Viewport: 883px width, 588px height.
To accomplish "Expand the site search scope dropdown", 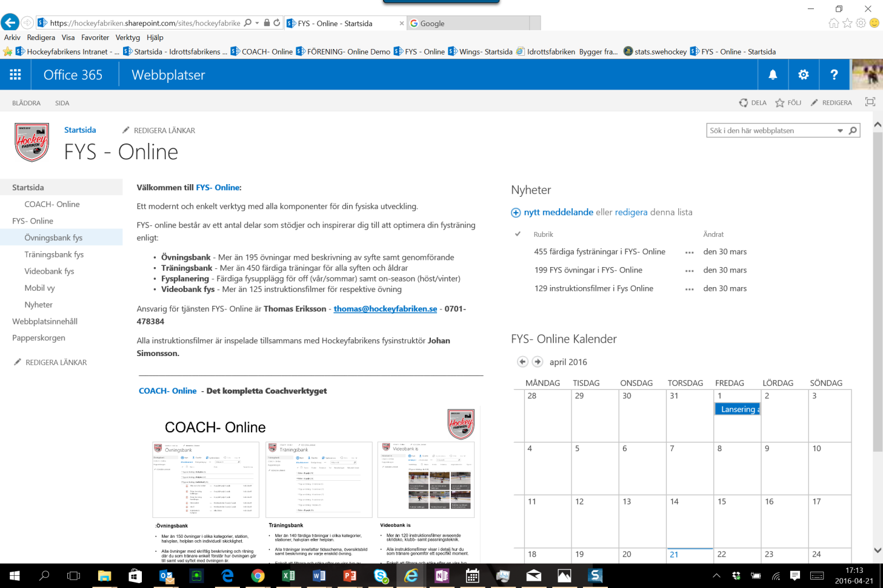I will (840, 131).
